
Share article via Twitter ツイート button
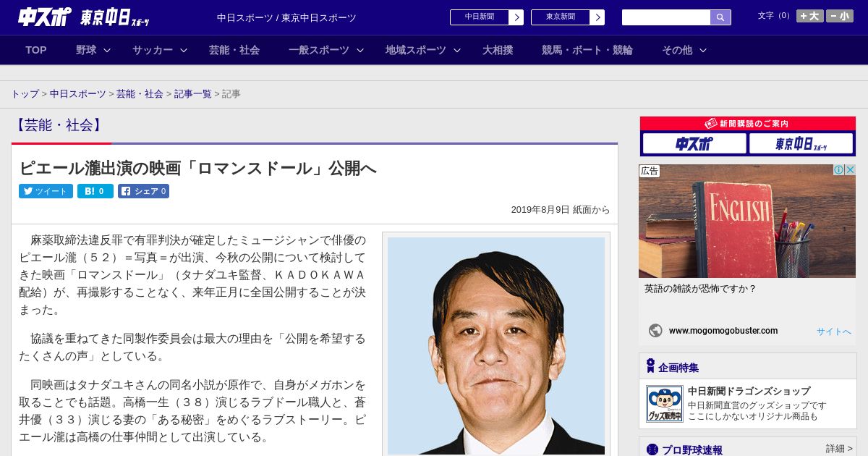(x=46, y=191)
